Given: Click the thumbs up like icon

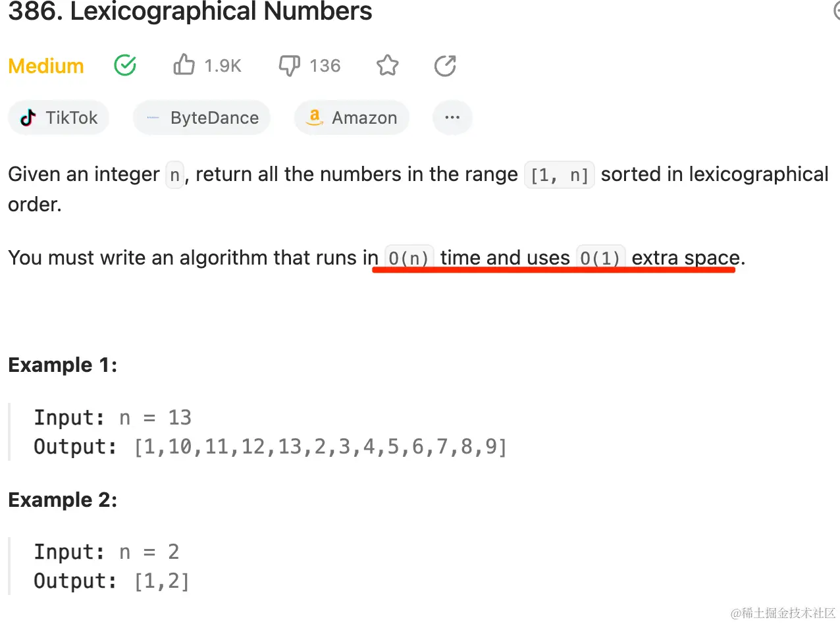Looking at the screenshot, I should (184, 65).
